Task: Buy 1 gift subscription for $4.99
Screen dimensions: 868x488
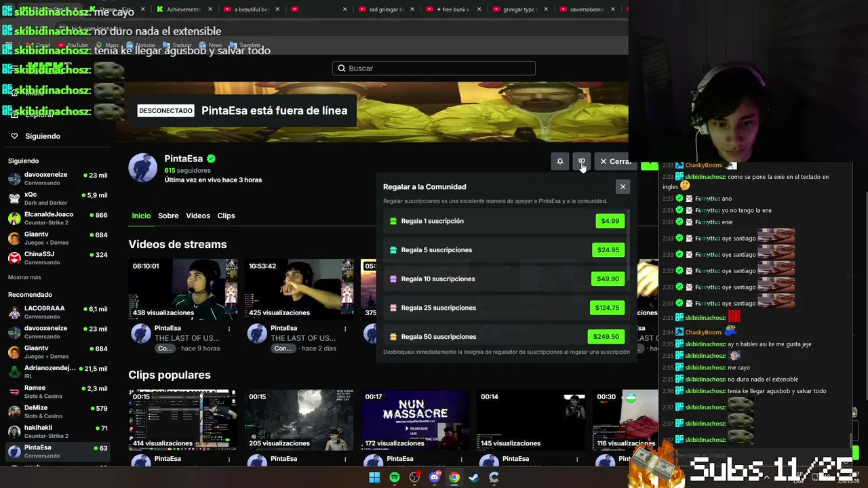Action: (x=610, y=221)
